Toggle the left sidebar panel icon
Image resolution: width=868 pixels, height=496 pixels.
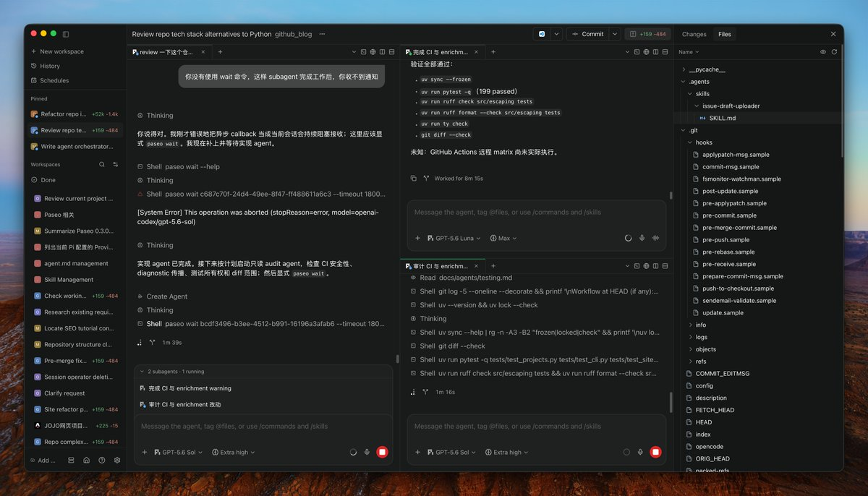click(x=66, y=34)
